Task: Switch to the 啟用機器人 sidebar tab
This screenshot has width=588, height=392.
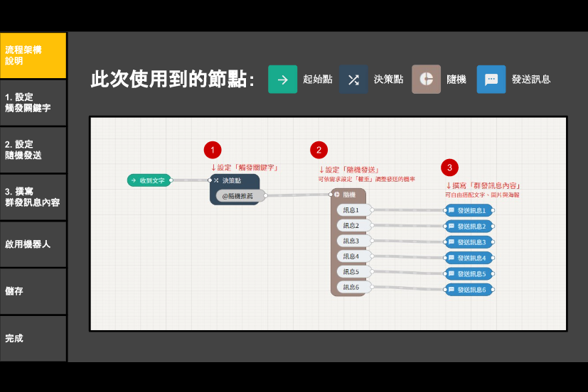Action: tap(33, 244)
